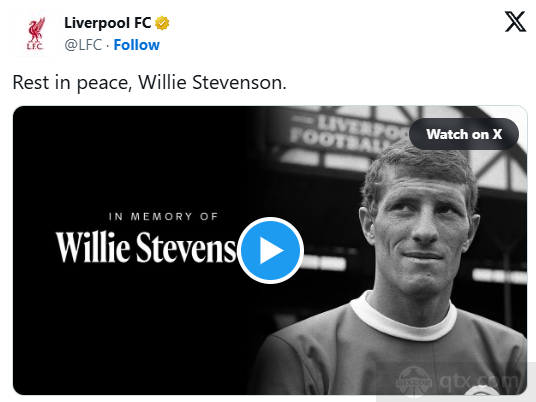Click the @LFC handle
This screenshot has width=536, height=402.
coord(83,45)
